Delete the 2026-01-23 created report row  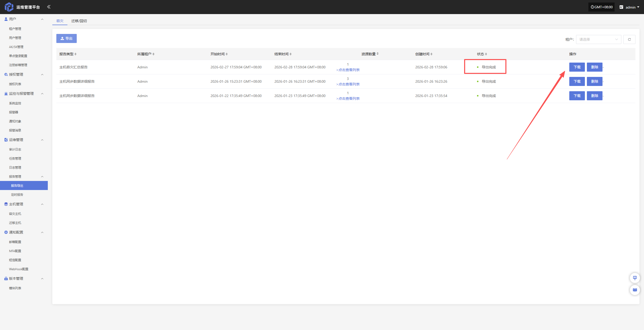[x=594, y=96]
